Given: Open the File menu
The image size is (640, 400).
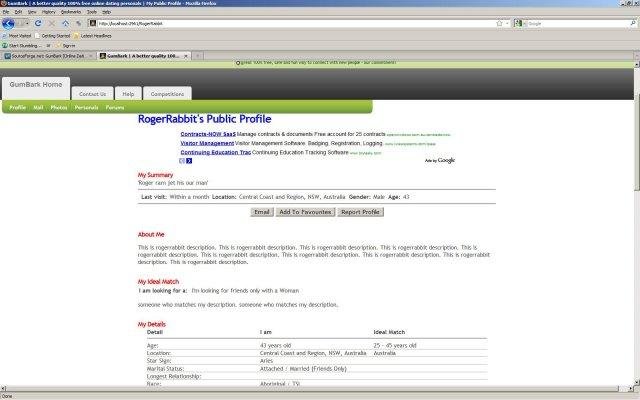Looking at the screenshot, I should tap(6, 12).
